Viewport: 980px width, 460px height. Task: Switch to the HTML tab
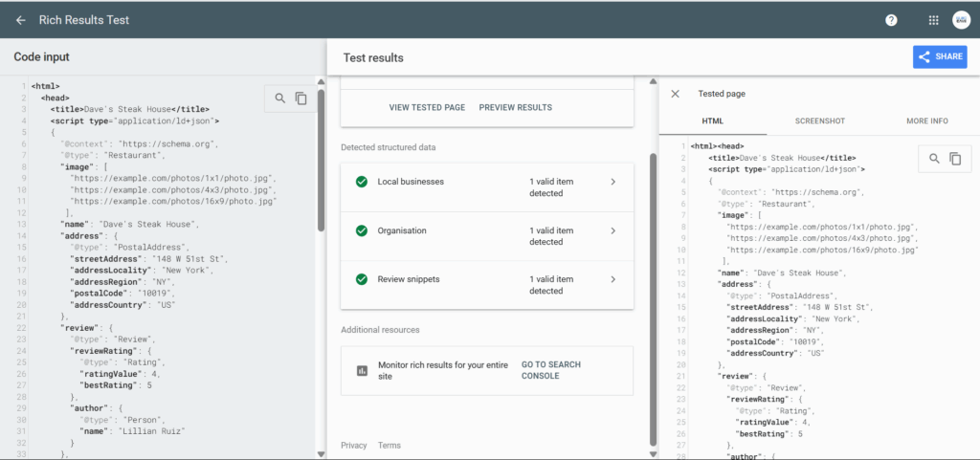pyautogui.click(x=712, y=121)
